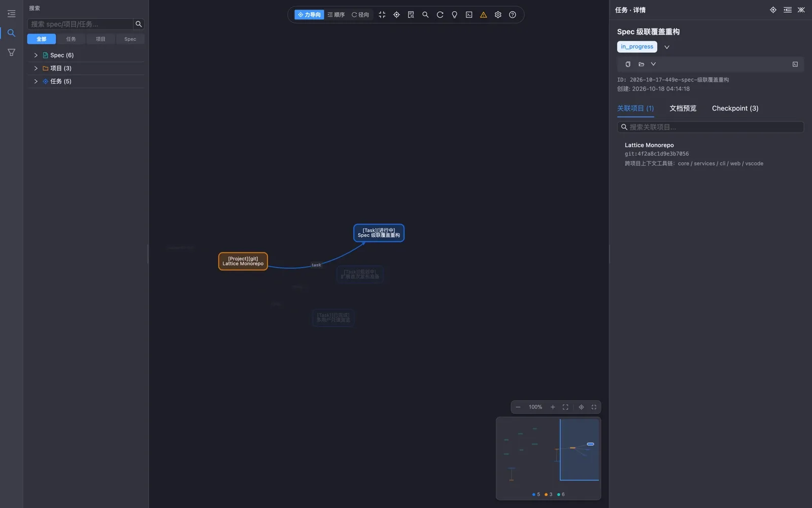Click the orange warning triangle icon

click(x=484, y=15)
